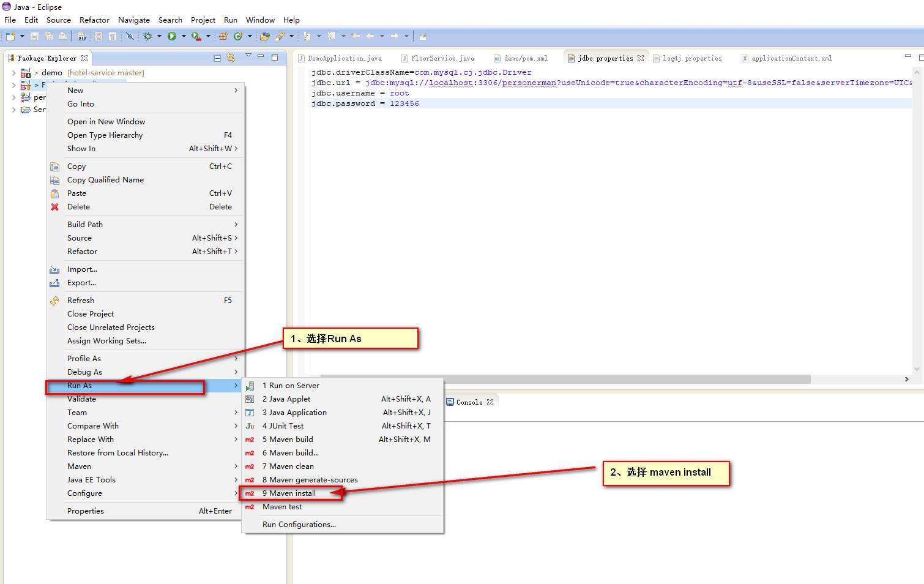Image resolution: width=924 pixels, height=584 pixels.
Task: Click the New Java Package icon
Action: tap(223, 37)
